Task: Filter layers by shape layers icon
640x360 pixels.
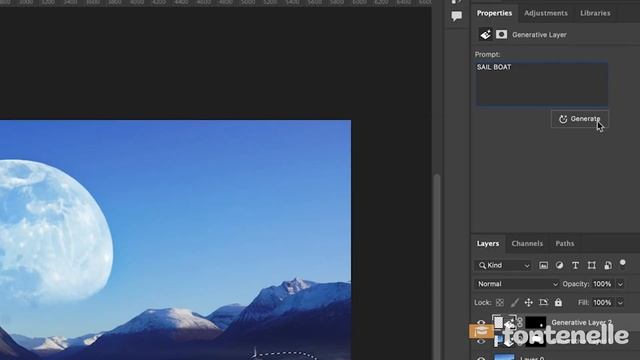Action: coord(591,265)
